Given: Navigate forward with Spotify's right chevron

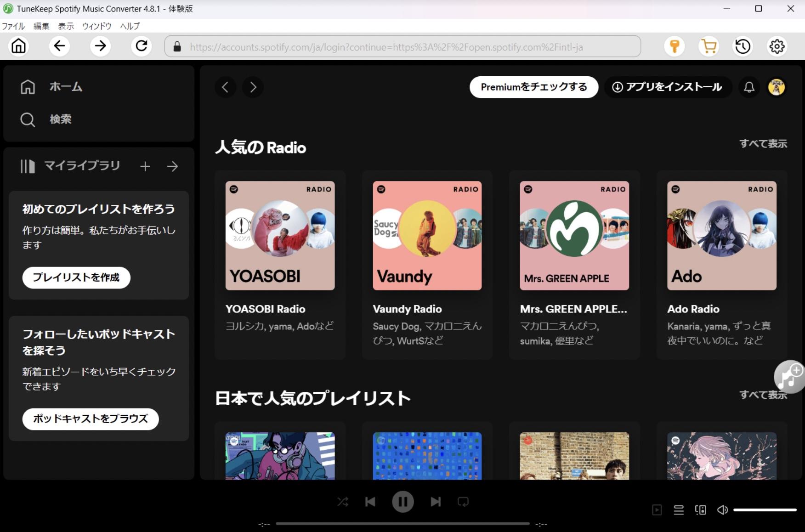Looking at the screenshot, I should click(x=253, y=87).
